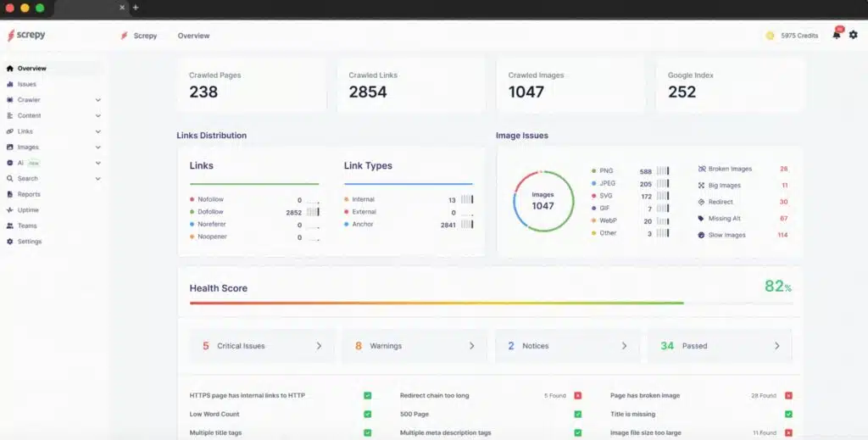868x440 pixels.
Task: Click red X for Image file size too large
Action: pos(788,433)
